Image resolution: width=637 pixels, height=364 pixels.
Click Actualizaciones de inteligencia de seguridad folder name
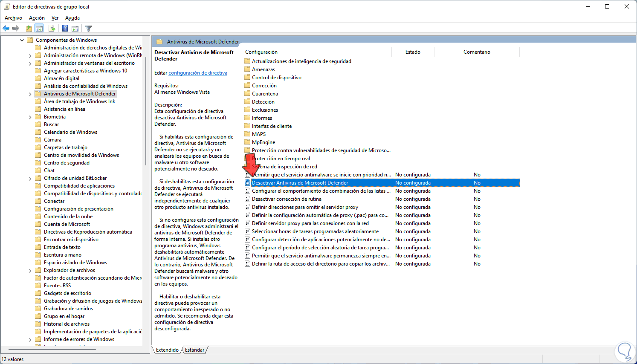tap(301, 61)
